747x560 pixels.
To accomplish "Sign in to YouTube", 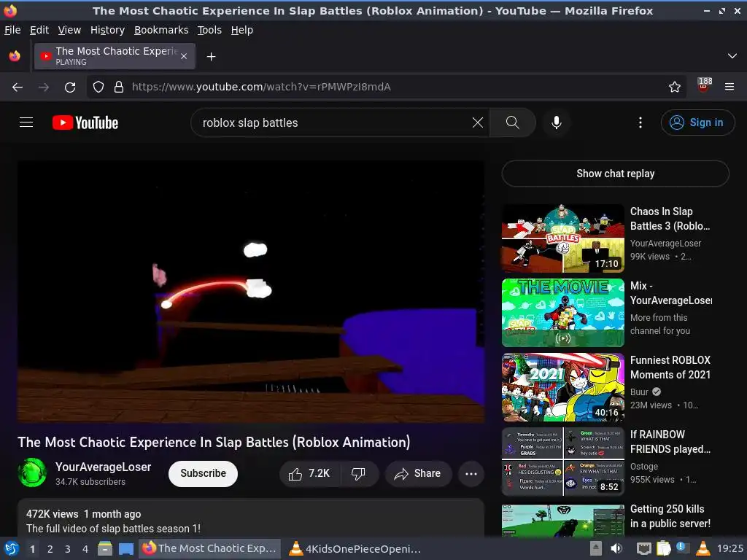I will coord(698,122).
